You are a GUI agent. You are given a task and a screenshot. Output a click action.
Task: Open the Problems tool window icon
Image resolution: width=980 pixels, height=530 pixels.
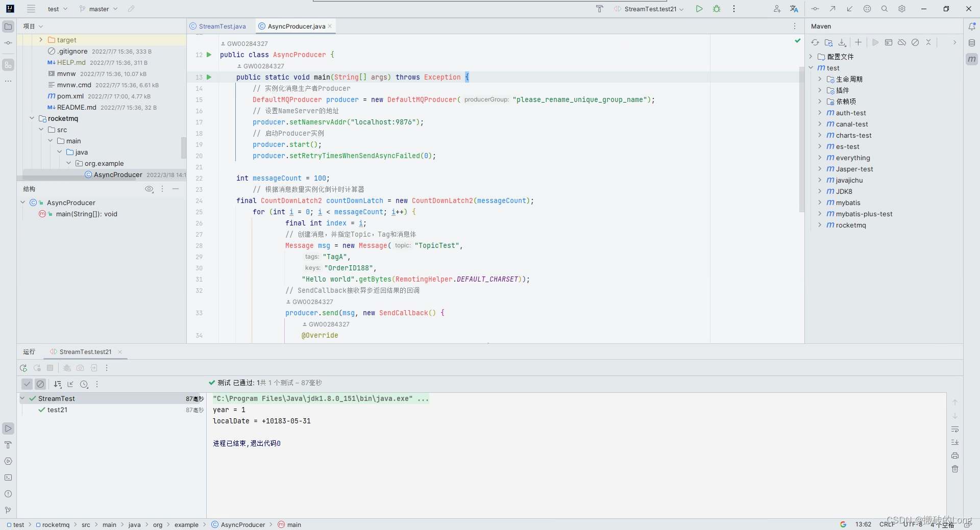coord(8,494)
